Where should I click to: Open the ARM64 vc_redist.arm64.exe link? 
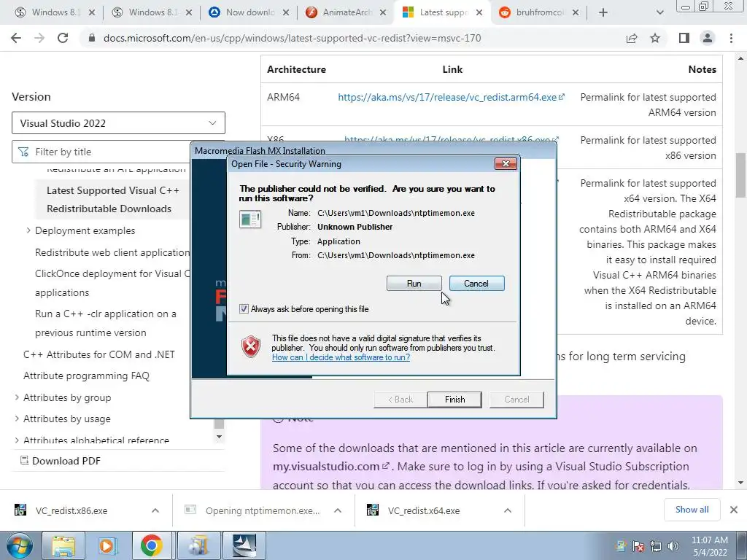(451, 97)
